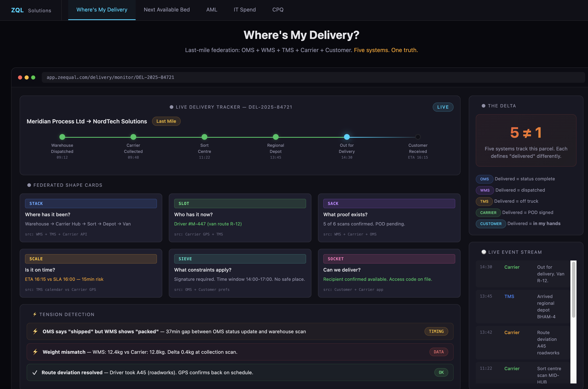Select the CUSTOMER badge in The Delta panel
Image resolution: width=588 pixels, height=389 pixels.
490,224
